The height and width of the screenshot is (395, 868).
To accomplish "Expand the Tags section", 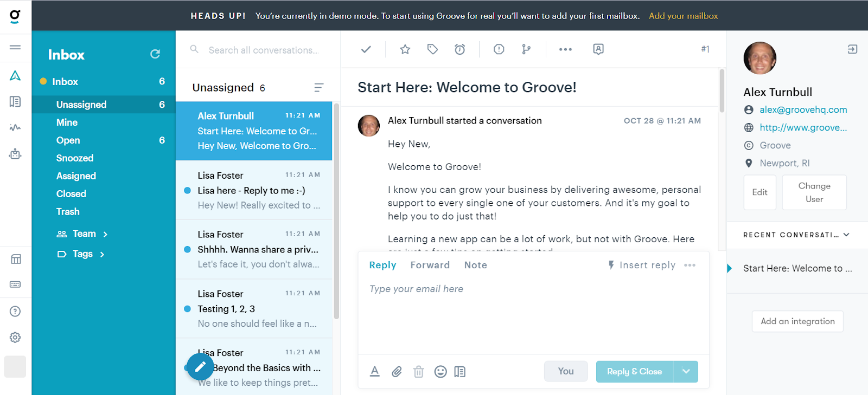I will click(81, 254).
